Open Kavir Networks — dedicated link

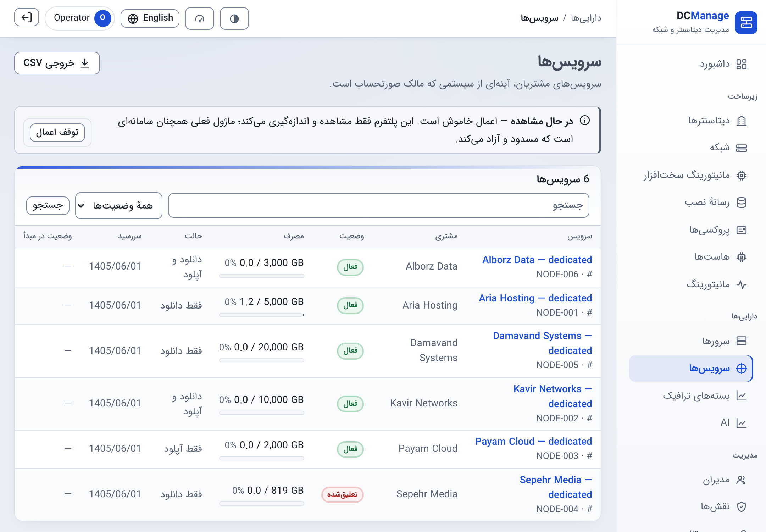click(x=553, y=396)
